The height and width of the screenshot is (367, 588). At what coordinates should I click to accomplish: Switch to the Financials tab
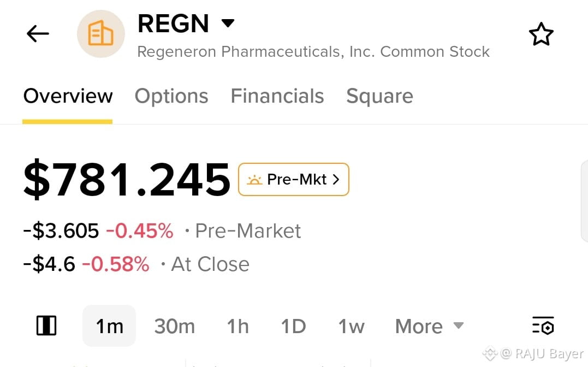pyautogui.click(x=277, y=96)
